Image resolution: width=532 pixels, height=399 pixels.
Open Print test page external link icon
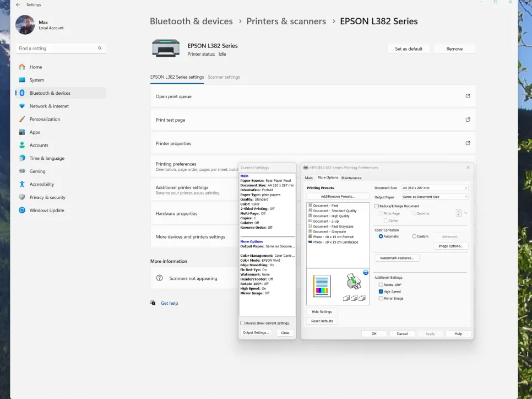click(x=468, y=120)
